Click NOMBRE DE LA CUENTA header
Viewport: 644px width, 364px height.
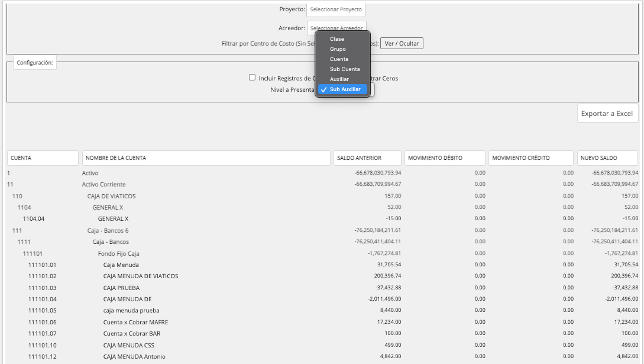[x=206, y=158]
